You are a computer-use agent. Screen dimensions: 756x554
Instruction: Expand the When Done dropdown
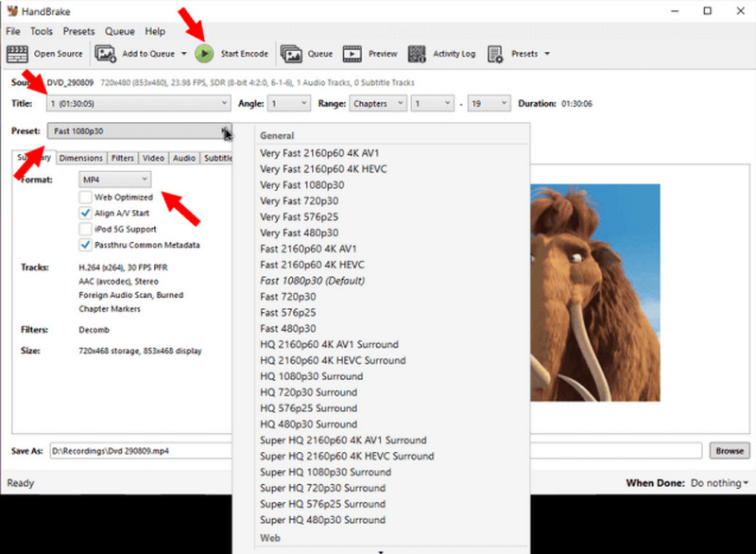coord(719,482)
